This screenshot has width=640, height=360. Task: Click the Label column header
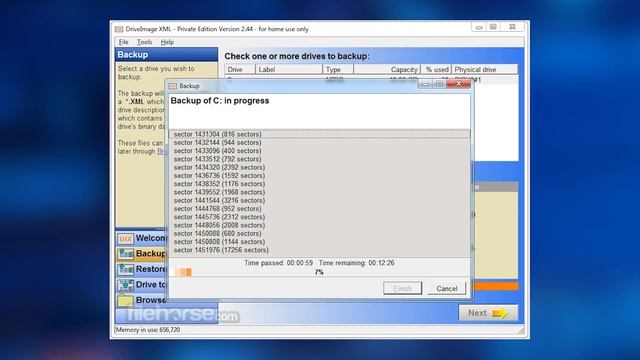(x=289, y=69)
